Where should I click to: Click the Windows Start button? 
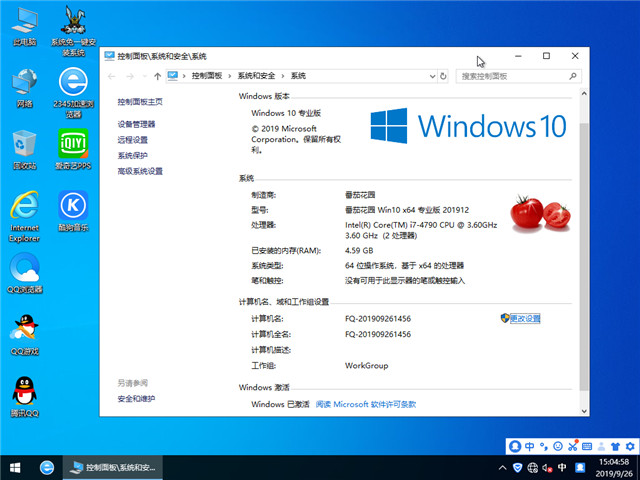(15, 468)
